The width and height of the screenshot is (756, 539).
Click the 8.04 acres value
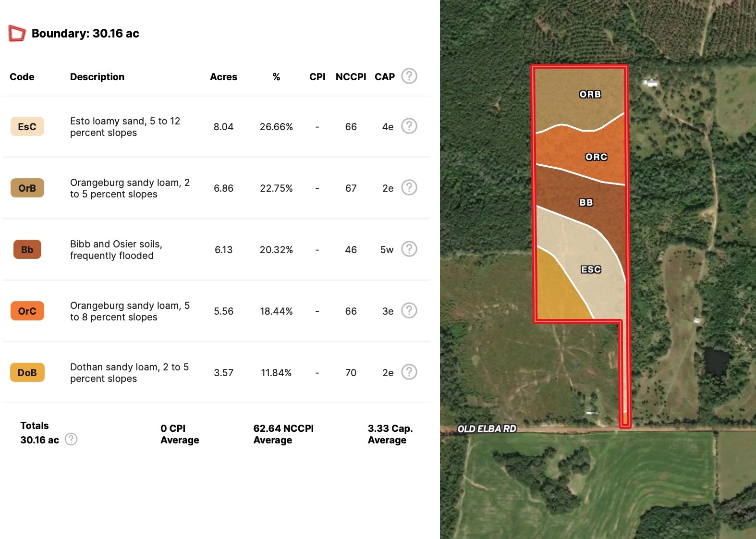223,127
